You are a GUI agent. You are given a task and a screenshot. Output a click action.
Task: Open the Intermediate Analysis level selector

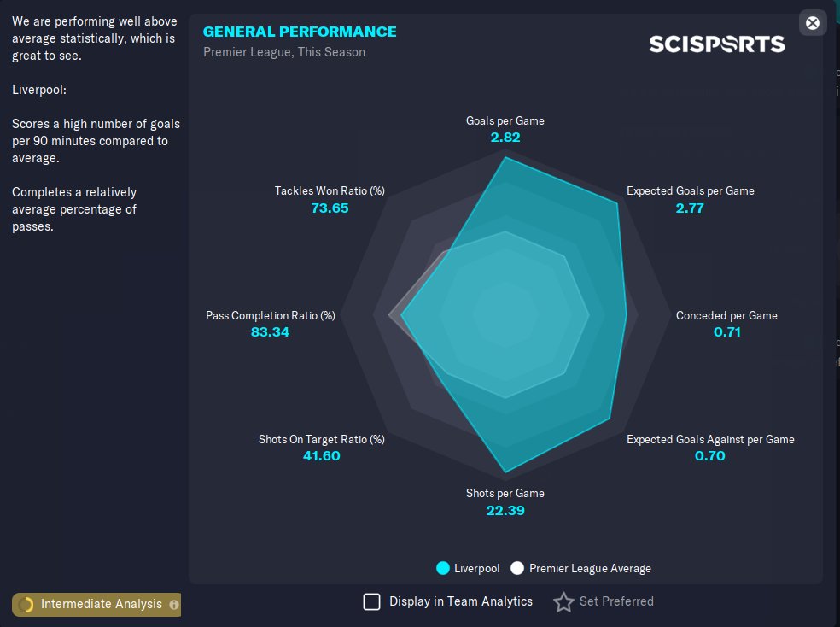click(101, 605)
